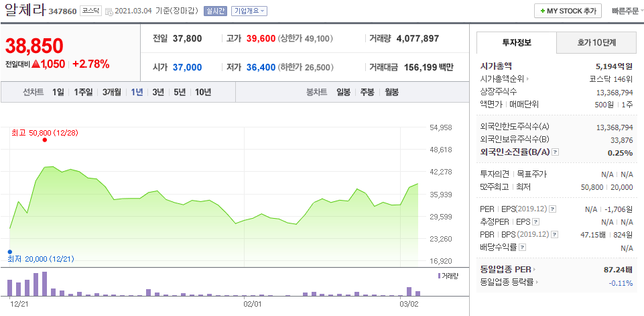Viewport: 644px width, 316px height.
Task: Click the blue 최저 20,000 marker on the chart
Action: coord(9,252)
